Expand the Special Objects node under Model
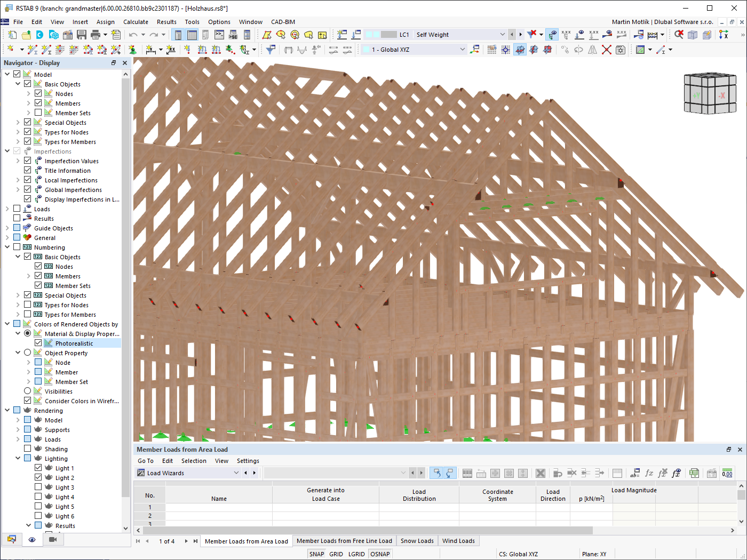This screenshot has width=747, height=560. pos(18,122)
